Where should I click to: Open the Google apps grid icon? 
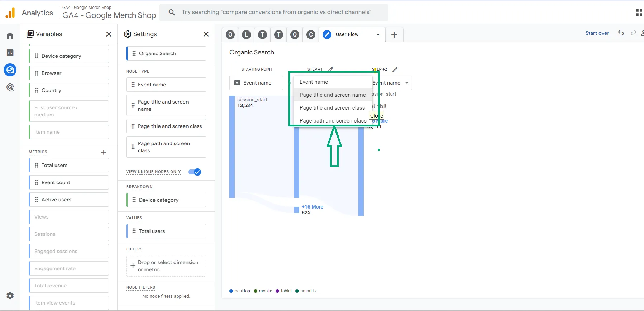639,13
